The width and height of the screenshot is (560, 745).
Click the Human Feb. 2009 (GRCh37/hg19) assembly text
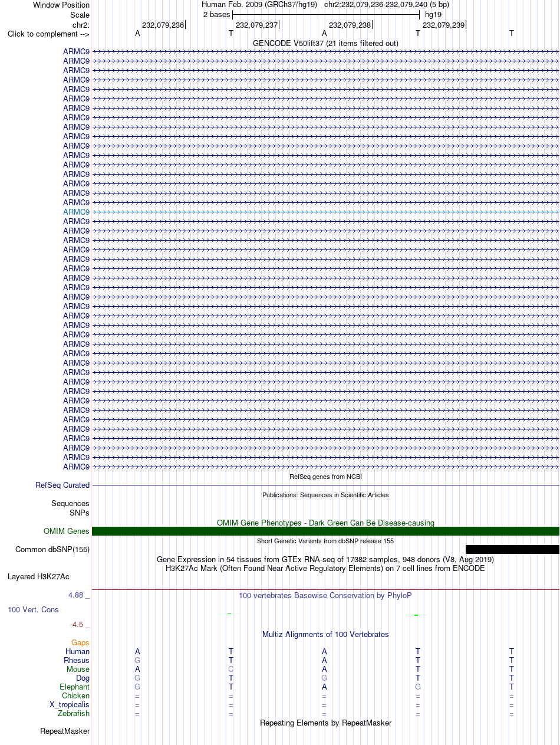pyautogui.click(x=259, y=5)
